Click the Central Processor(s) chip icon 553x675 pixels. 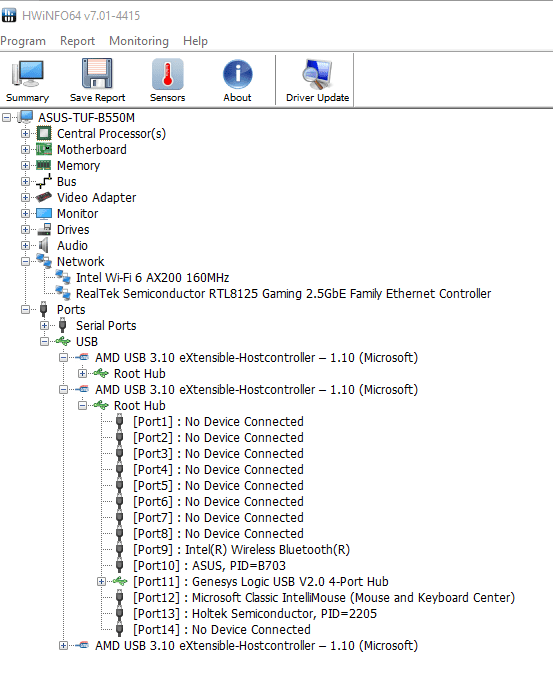pyautogui.click(x=43, y=133)
